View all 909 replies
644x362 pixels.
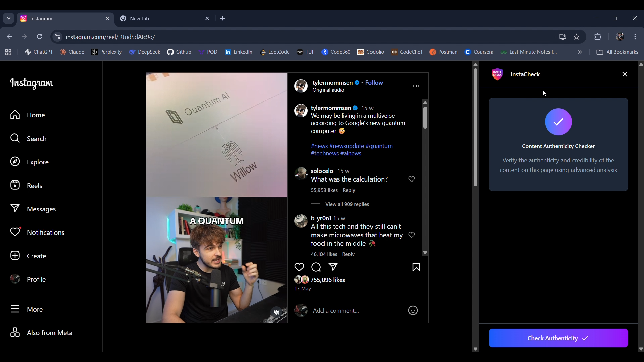(347, 204)
